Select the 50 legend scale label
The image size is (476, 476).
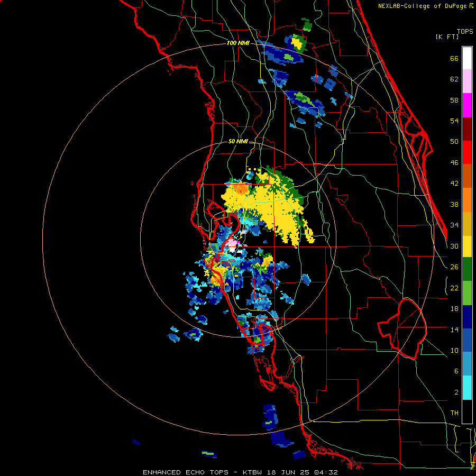point(454,142)
